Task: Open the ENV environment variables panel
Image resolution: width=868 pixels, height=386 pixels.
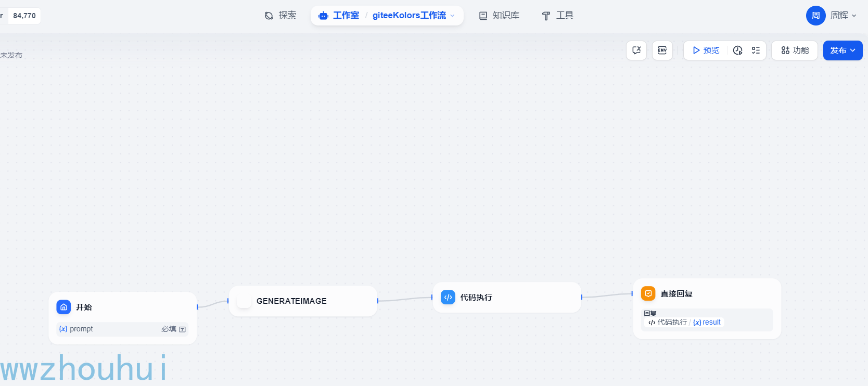Action: point(662,50)
